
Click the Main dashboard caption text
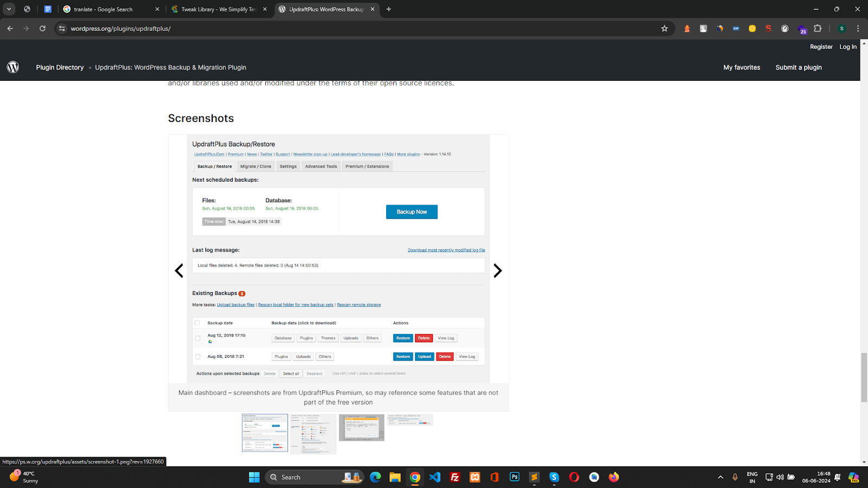click(339, 397)
